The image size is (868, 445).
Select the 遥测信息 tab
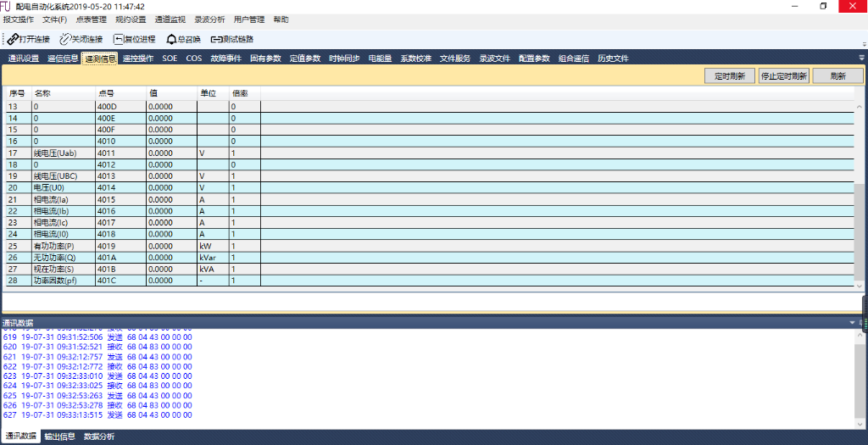coord(100,58)
